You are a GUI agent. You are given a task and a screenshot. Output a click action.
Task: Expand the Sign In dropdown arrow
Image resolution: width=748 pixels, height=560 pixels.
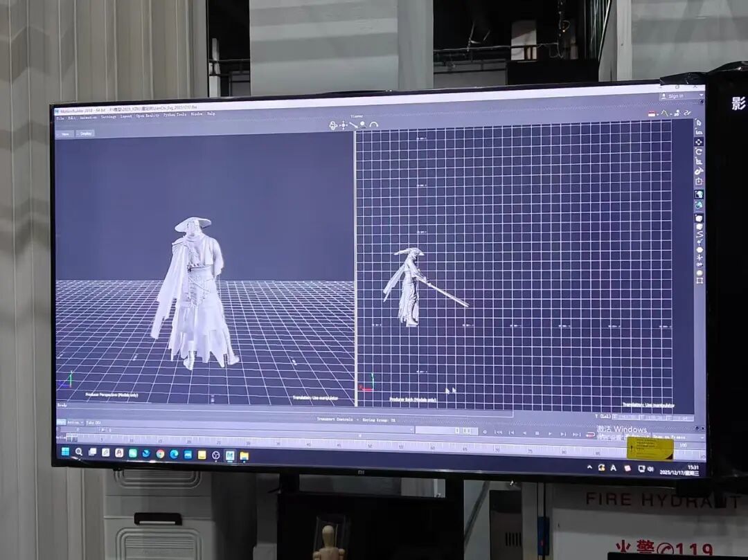(x=700, y=96)
